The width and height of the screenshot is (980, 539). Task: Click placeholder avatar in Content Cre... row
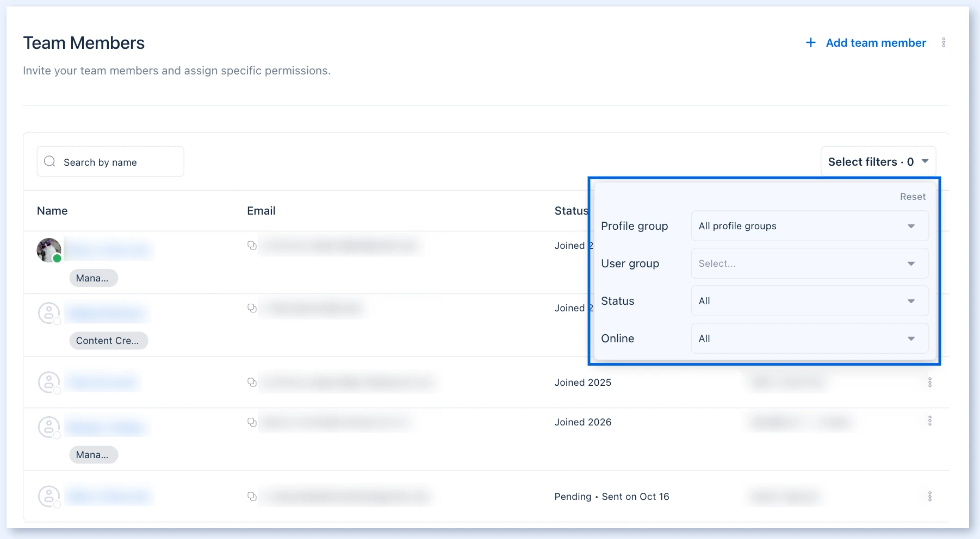(x=49, y=314)
